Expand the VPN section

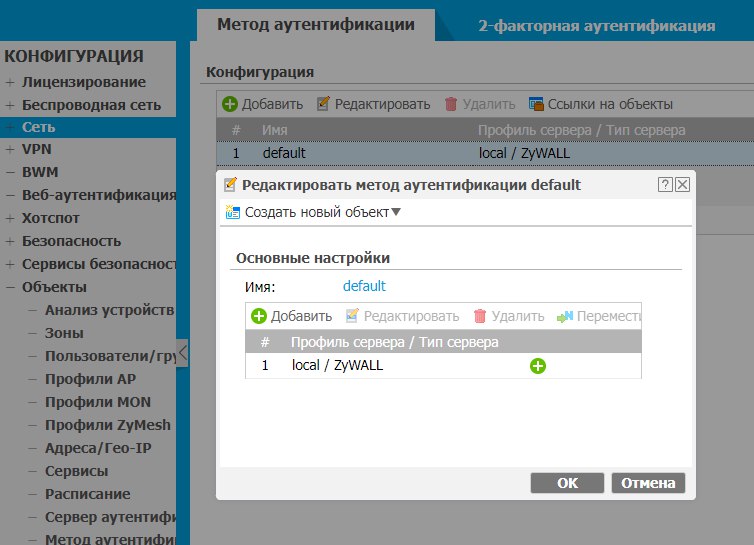click(x=10, y=150)
